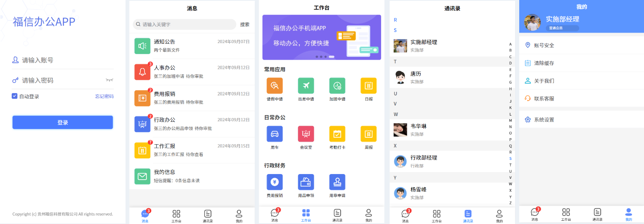Open the 用章申请 seal request icon
This screenshot has width=644, height=224.
[337, 182]
